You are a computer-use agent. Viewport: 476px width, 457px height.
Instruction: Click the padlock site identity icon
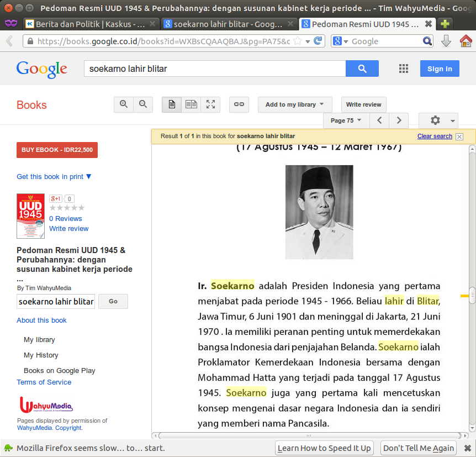[30, 41]
